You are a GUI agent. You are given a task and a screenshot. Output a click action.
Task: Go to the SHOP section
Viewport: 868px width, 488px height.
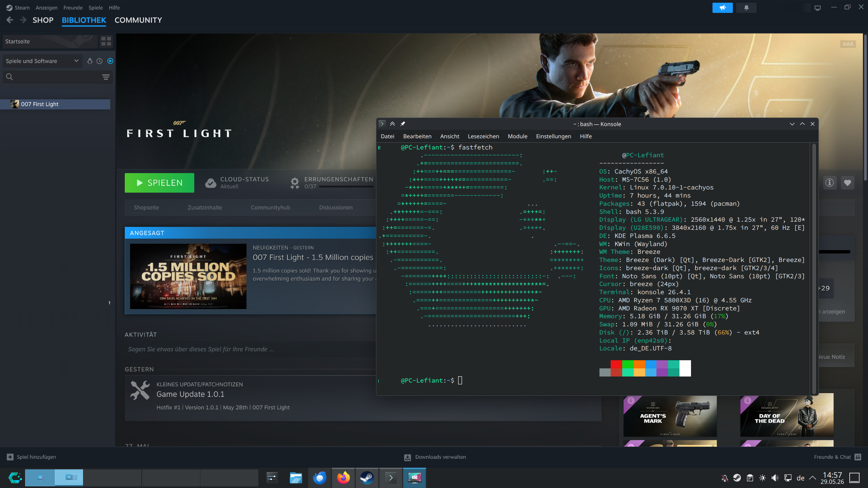pyautogui.click(x=43, y=20)
